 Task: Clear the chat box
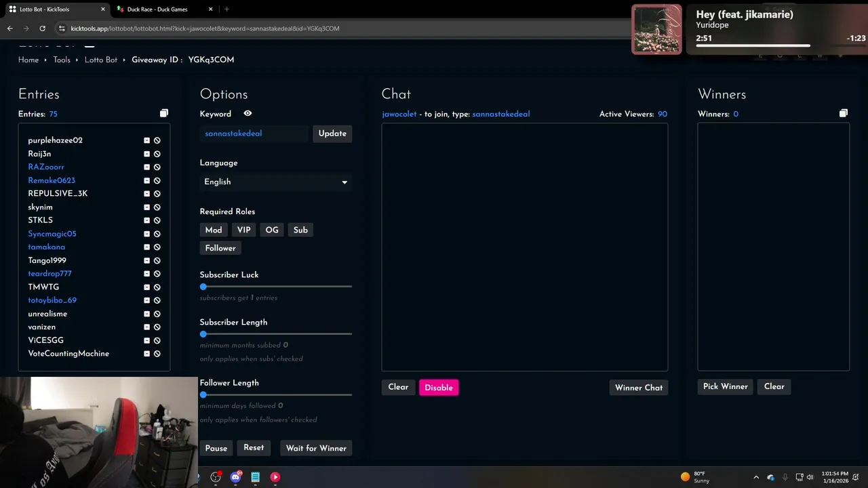point(398,387)
